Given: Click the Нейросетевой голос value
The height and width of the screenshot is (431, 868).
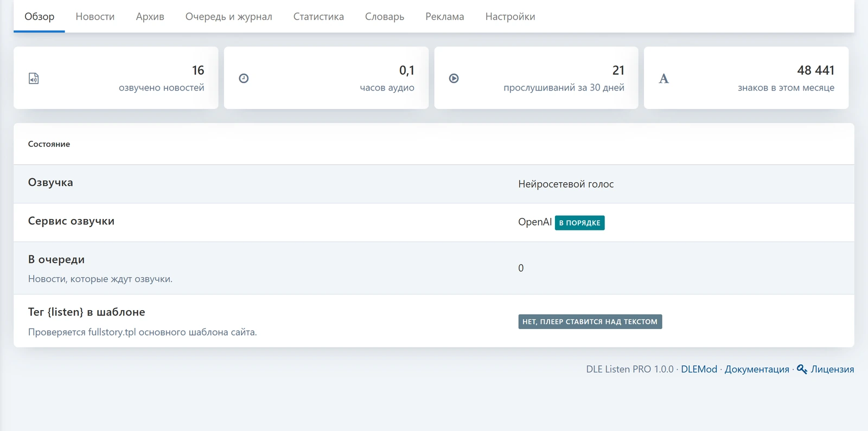Looking at the screenshot, I should (566, 184).
